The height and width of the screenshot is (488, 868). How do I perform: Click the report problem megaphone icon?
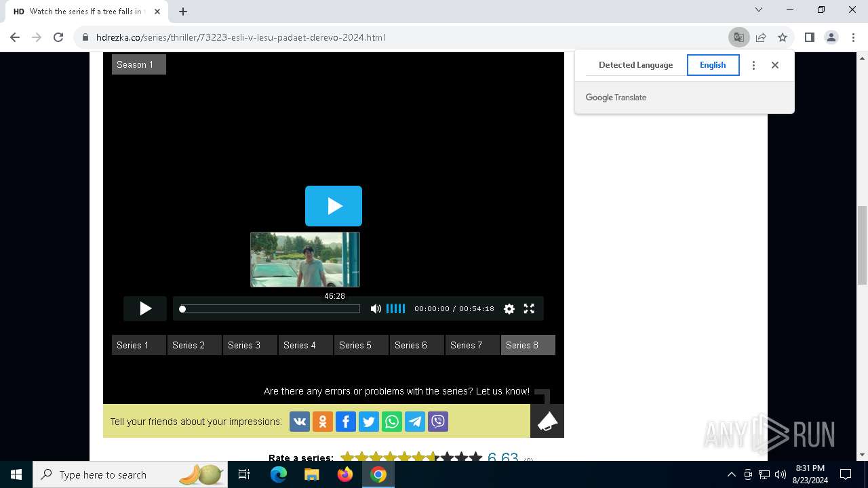click(x=547, y=421)
